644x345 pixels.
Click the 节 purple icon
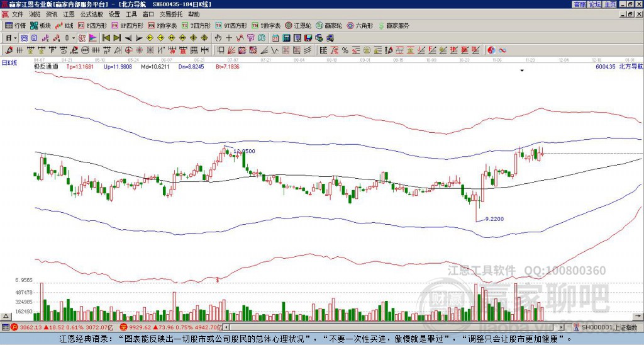click(250, 38)
